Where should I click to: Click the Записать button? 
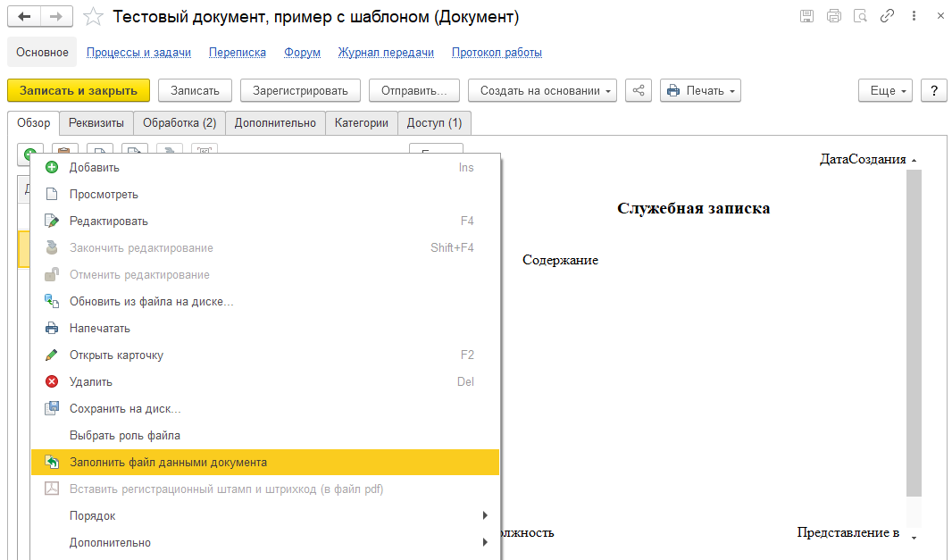195,90
